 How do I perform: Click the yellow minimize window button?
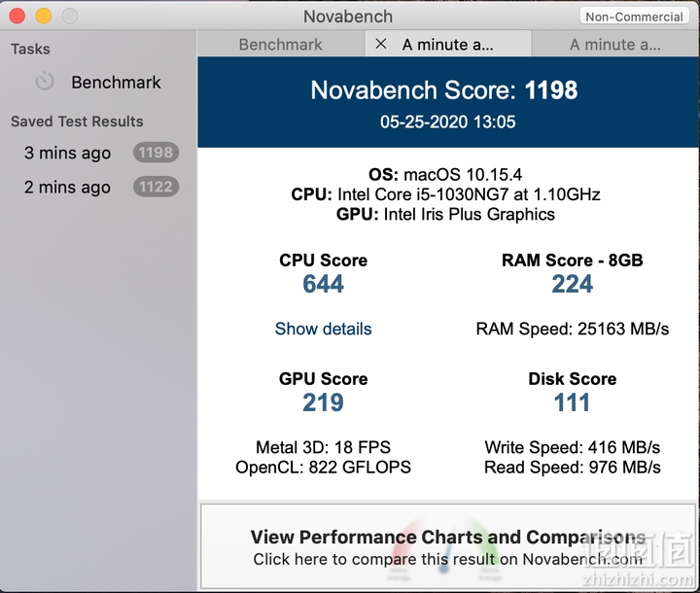(x=44, y=17)
